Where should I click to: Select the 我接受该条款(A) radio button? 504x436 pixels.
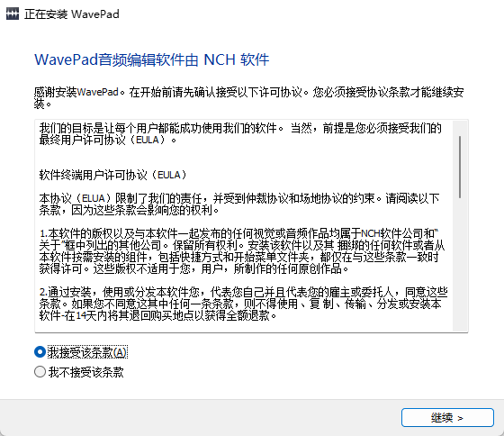tap(40, 352)
